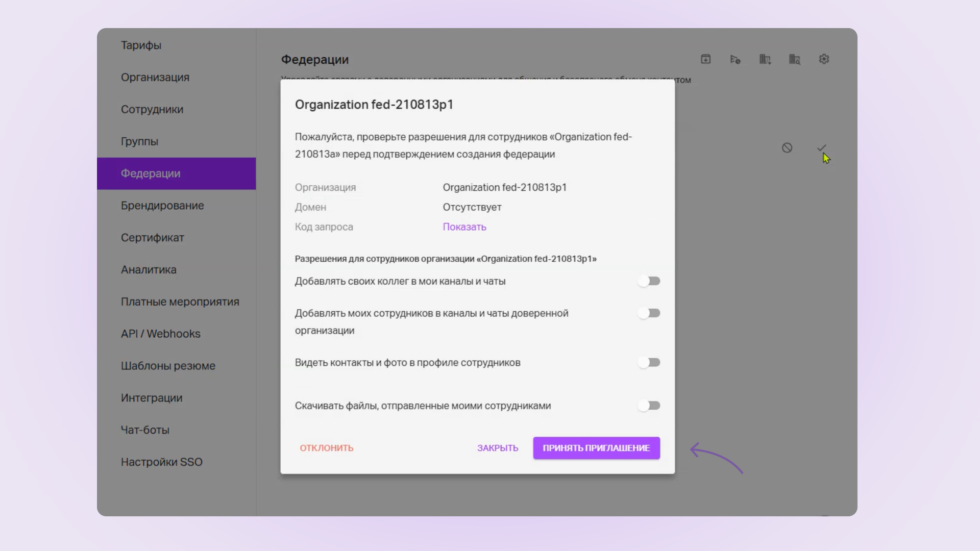Open incoming requests archive icon
Screen dimensions: 980x551
705,59
